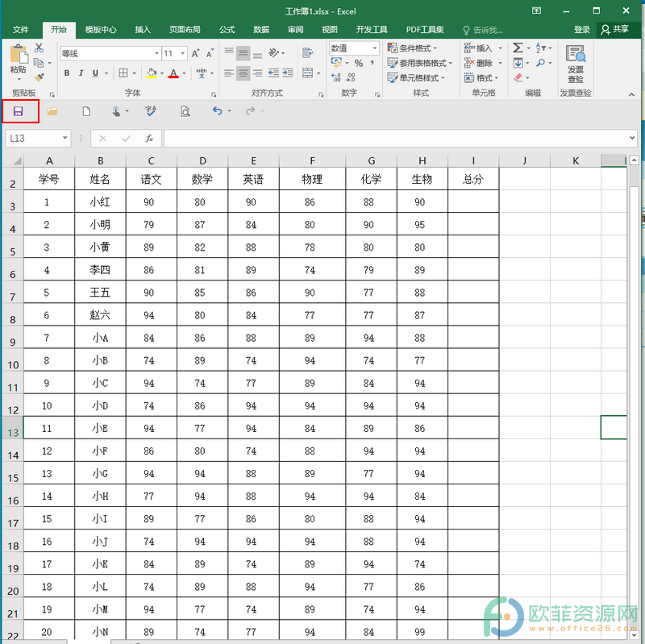Click the borders icon
This screenshot has height=644, width=645.
(x=123, y=73)
